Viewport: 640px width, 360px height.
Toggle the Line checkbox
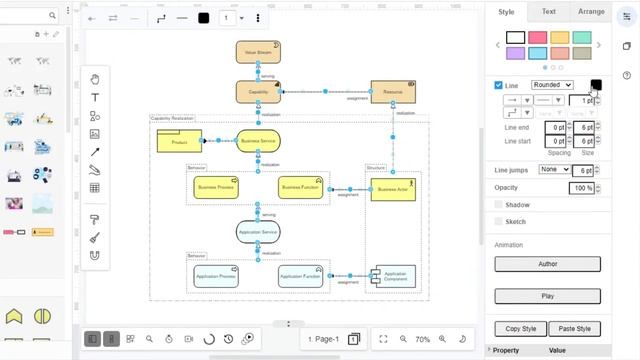(498, 85)
